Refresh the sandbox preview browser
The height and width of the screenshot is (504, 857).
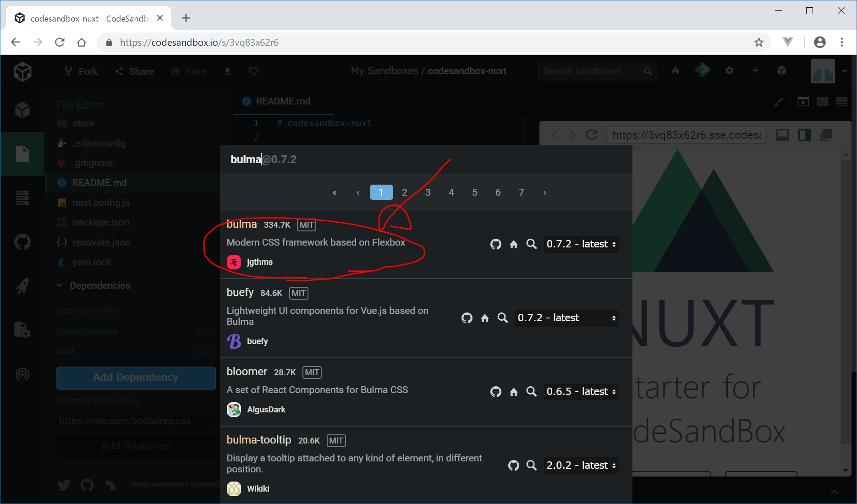pos(592,135)
